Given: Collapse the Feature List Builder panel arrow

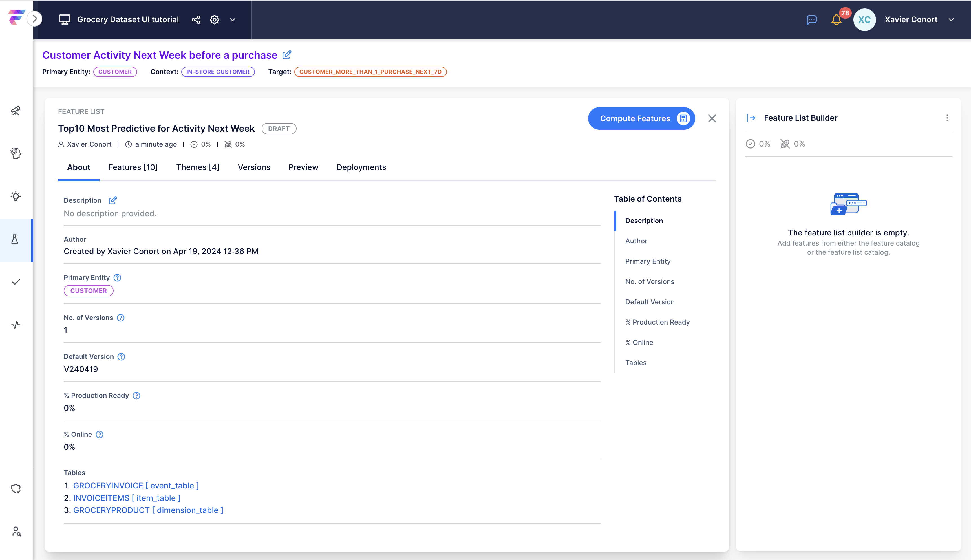Looking at the screenshot, I should click(x=751, y=118).
